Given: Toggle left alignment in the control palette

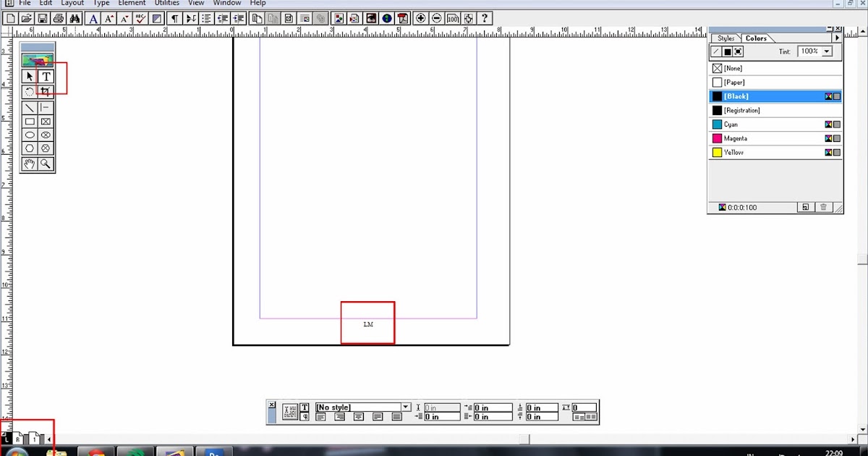Looking at the screenshot, I should pos(320,417).
